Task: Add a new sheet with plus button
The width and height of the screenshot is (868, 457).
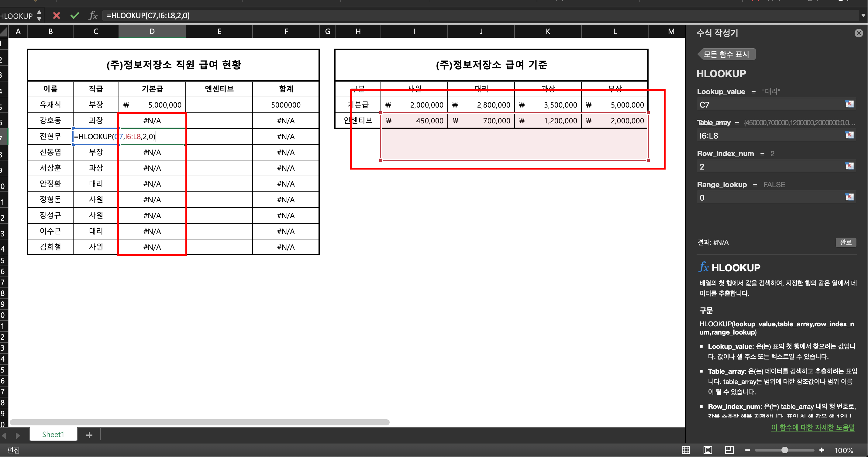Action: 89,435
